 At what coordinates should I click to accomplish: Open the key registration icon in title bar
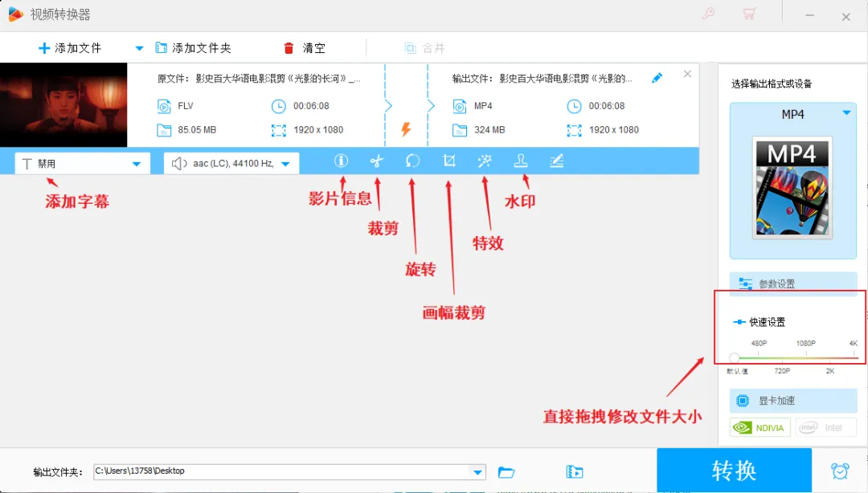click(709, 14)
